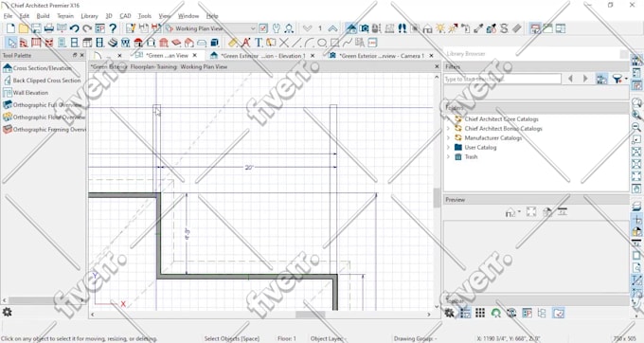644x343 pixels.
Task: Redo the last undone action
Action: [x=87, y=28]
